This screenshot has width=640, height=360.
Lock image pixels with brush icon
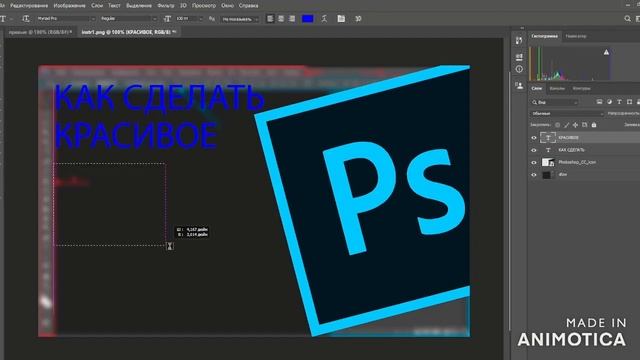click(567, 125)
